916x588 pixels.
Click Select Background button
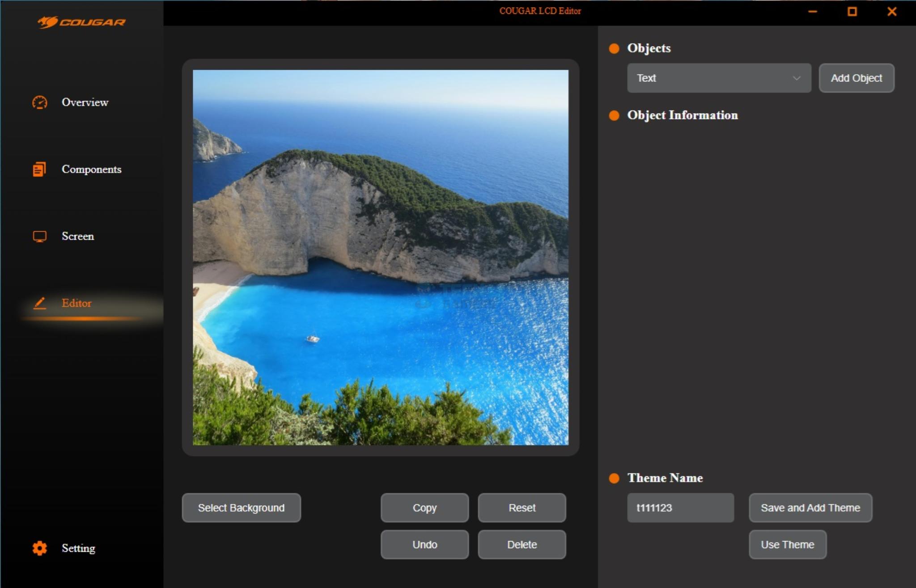click(x=241, y=508)
